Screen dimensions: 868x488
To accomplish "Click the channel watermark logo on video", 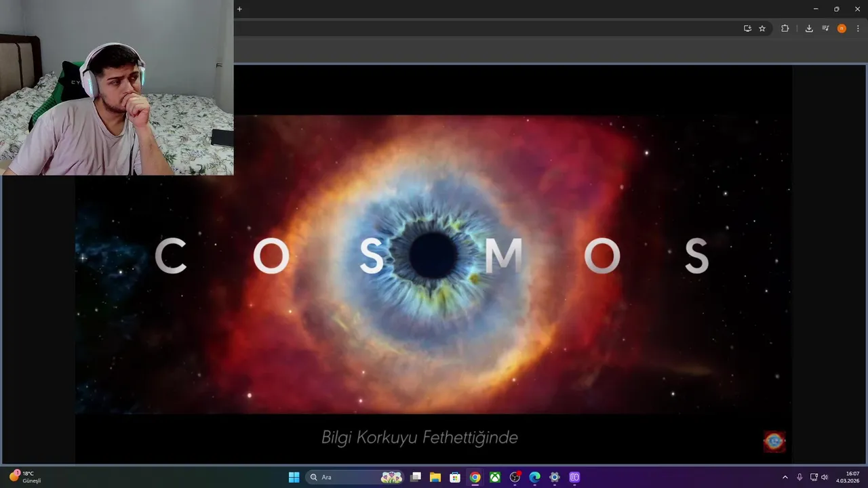I will coord(774,441).
